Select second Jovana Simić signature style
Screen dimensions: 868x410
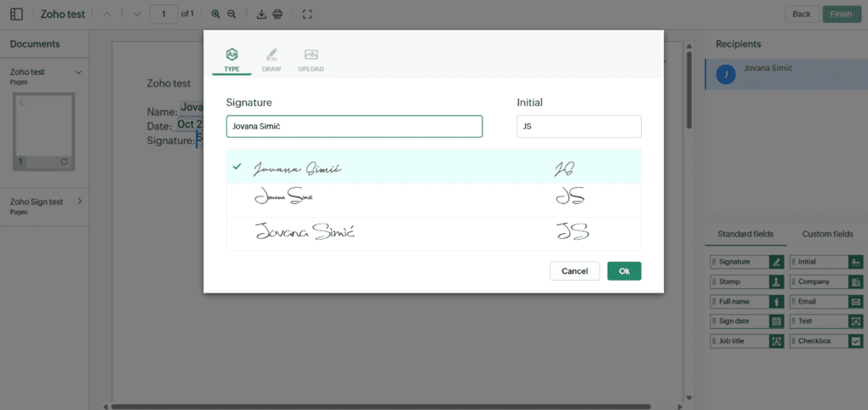434,200
